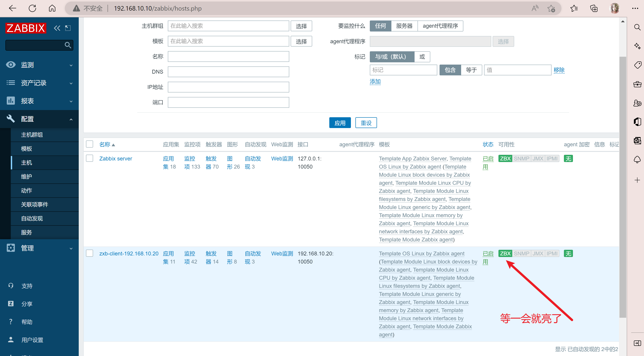Click 选择 button for 模板
The width and height of the screenshot is (644, 356).
301,41
